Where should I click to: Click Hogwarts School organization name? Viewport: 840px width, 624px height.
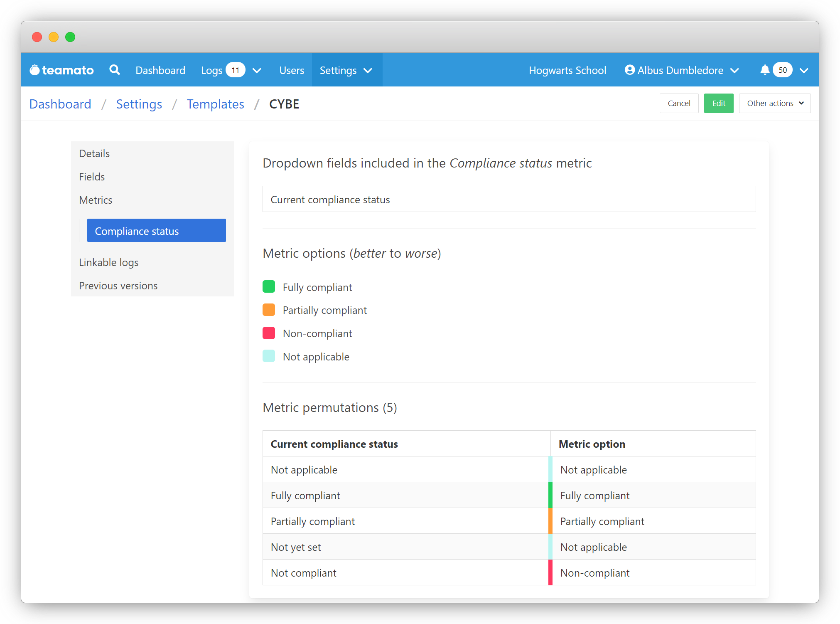567,70
